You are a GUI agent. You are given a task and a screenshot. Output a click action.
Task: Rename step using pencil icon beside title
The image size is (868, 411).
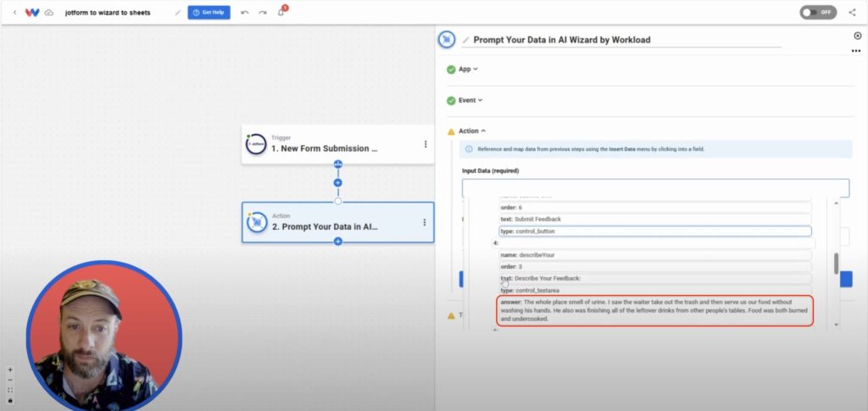(466, 40)
